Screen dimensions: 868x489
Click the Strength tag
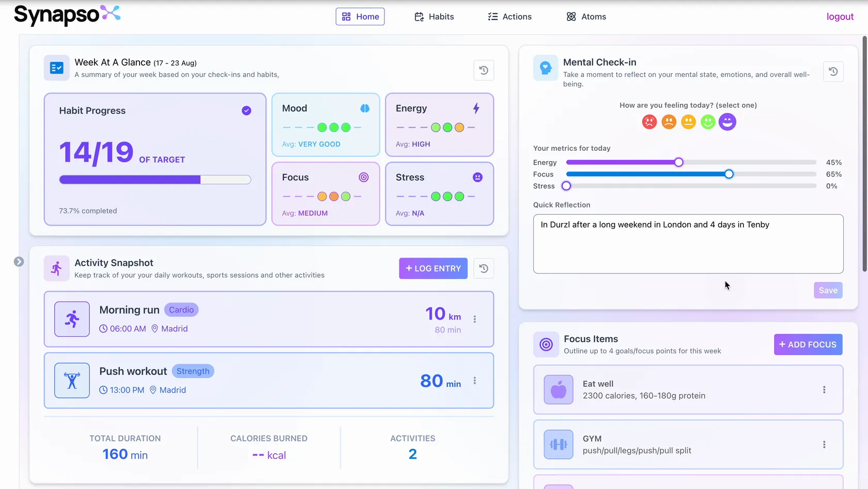pyautogui.click(x=193, y=371)
